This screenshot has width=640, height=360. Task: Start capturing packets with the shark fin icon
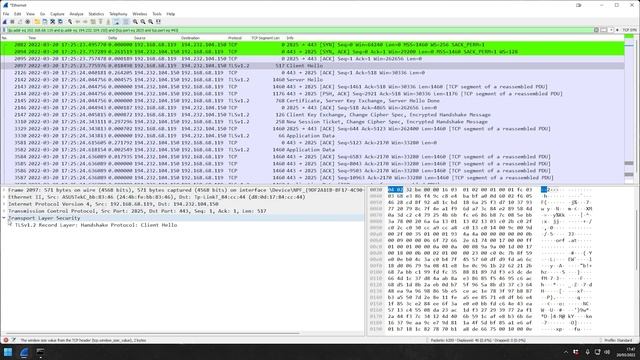click(4, 22)
